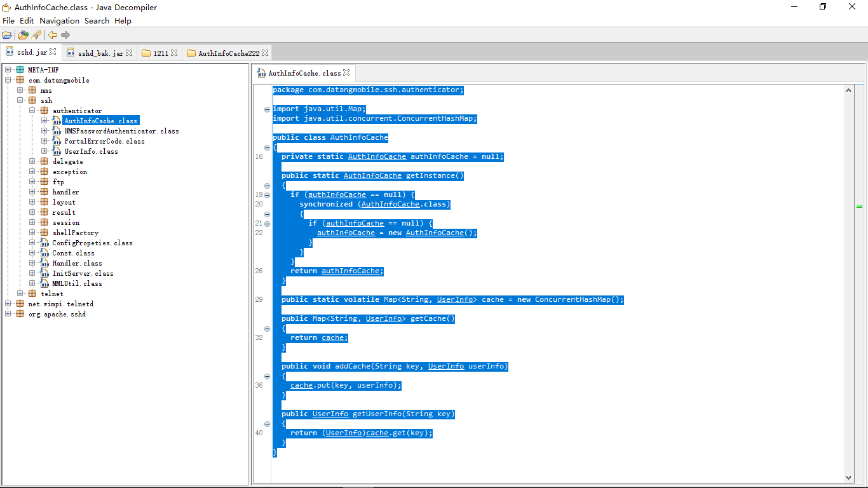Select ConfigPropeties.class in the tree

[92, 243]
